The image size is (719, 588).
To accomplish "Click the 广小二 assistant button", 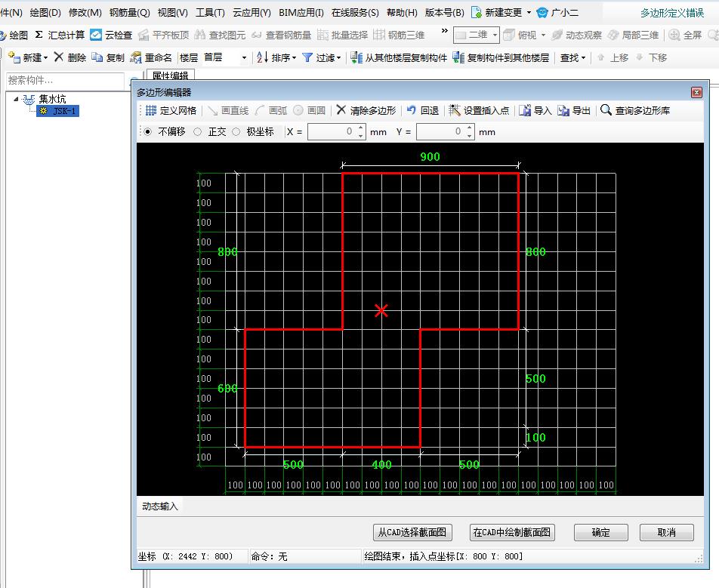I will pos(557,12).
